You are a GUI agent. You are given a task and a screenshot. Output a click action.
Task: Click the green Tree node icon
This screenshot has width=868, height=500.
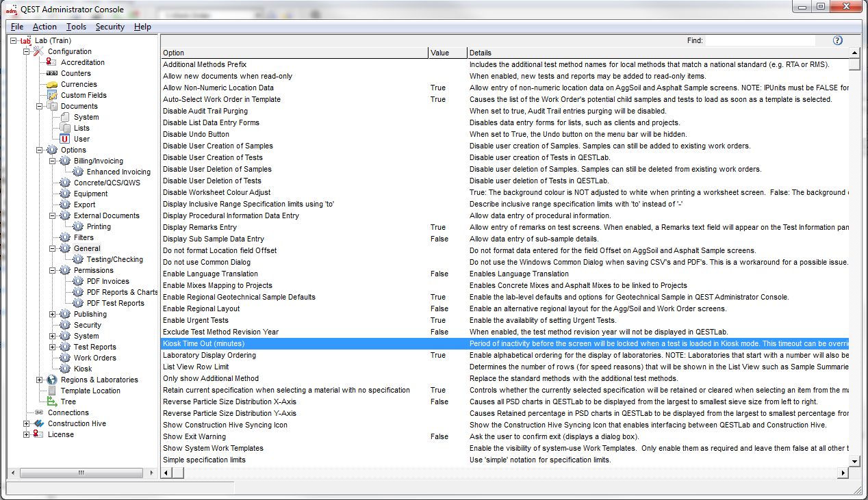point(52,402)
